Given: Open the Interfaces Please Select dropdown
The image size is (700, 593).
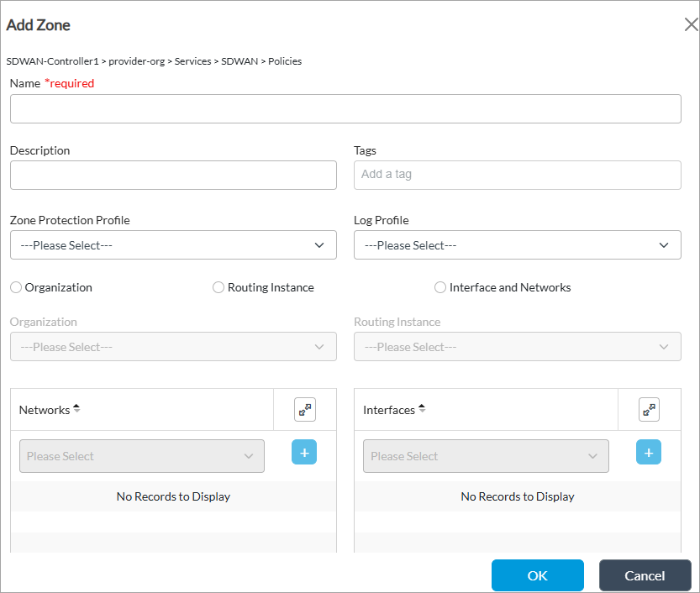Looking at the screenshot, I should coord(486,456).
